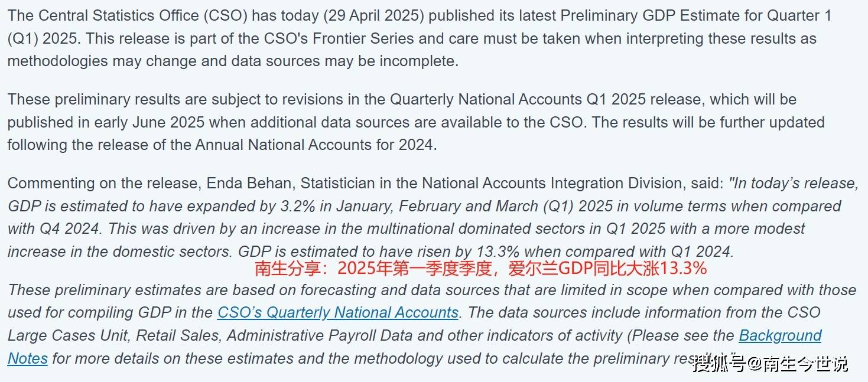Click the Sohu watermark in the corner
This screenshot has width=868, height=382.
pos(771,363)
